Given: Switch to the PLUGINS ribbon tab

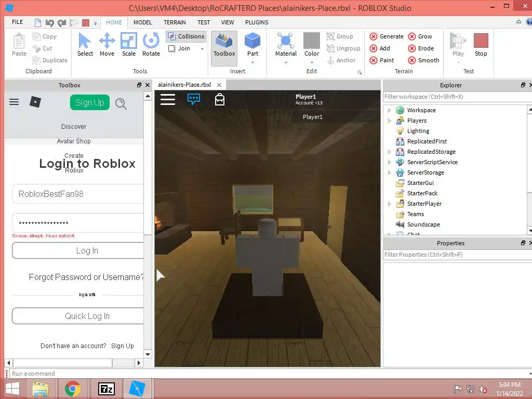Looking at the screenshot, I should click(x=257, y=22).
